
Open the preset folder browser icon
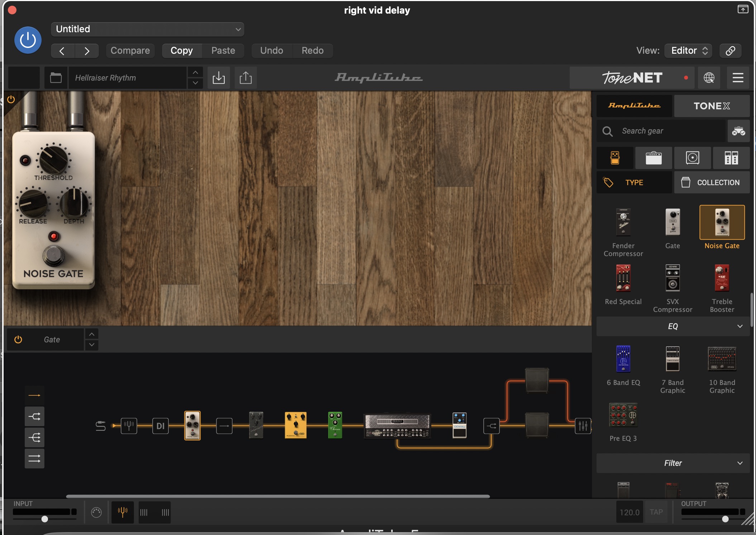(56, 78)
